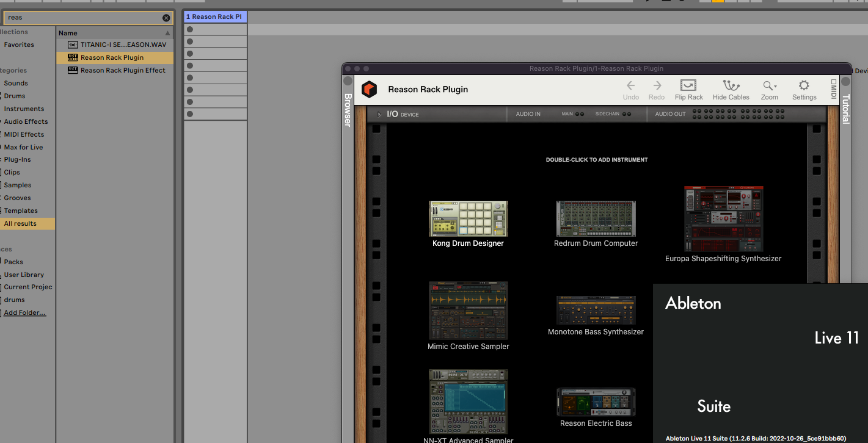Flip the rack with the Flip Rack icon

[x=688, y=85]
